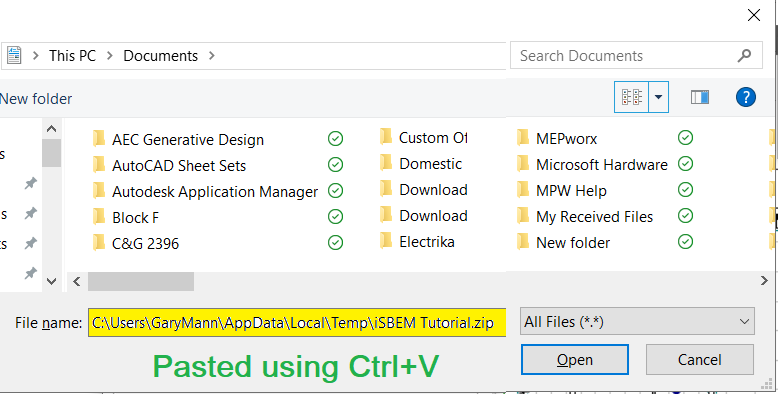The width and height of the screenshot is (778, 394).
Task: Click folder icon of Microsoft Hardware
Action: [x=523, y=163]
